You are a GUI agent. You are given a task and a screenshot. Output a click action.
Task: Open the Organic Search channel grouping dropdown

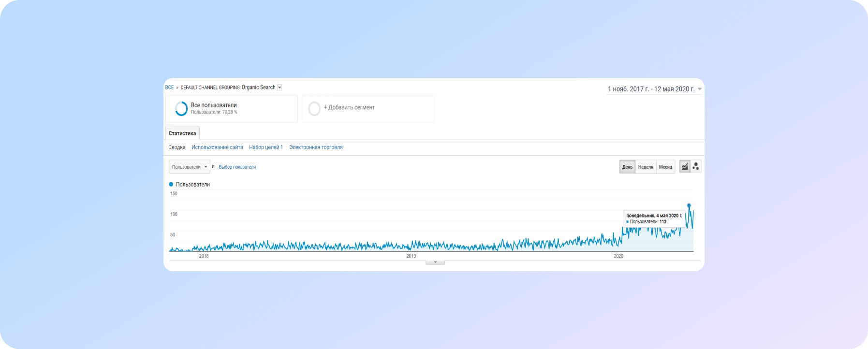[x=280, y=87]
